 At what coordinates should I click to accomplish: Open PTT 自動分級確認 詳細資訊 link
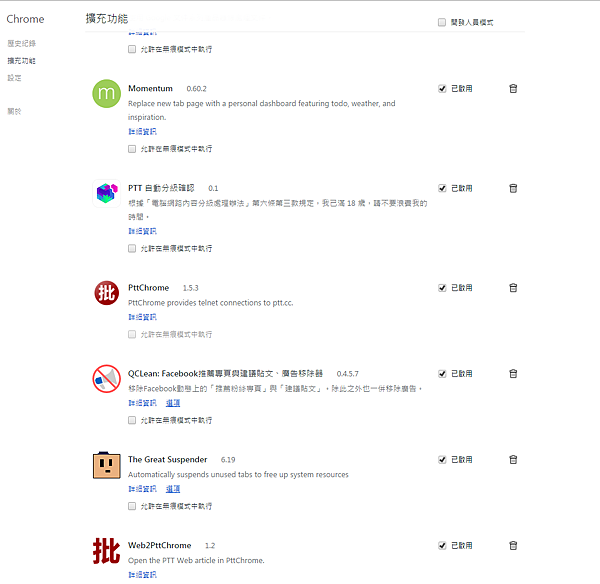pyautogui.click(x=142, y=231)
